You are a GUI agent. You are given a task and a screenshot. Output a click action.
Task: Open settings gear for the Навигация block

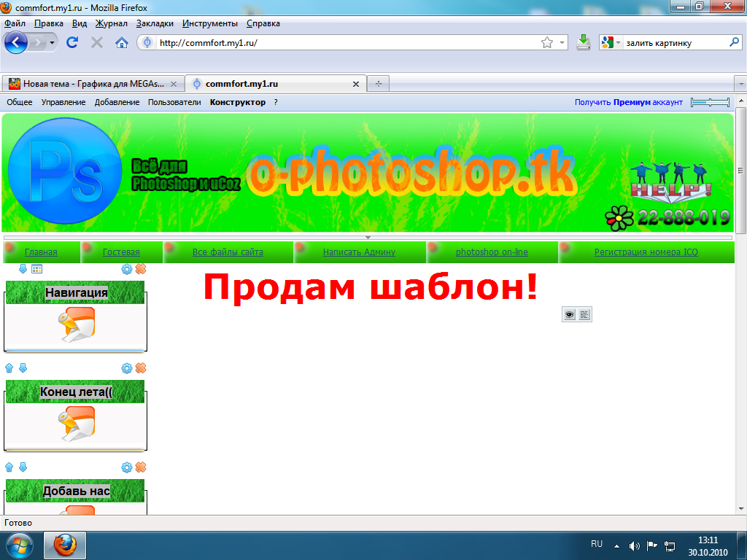tap(127, 269)
